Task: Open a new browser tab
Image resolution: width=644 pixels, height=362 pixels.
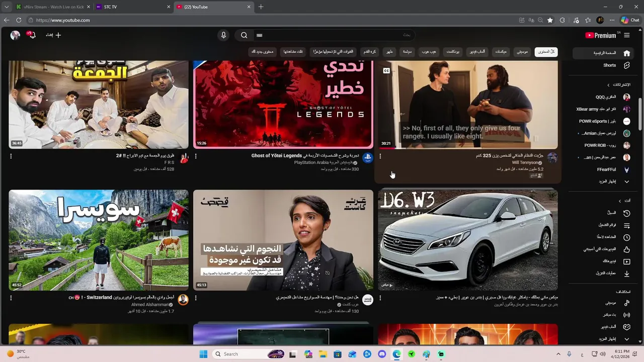Action: click(x=261, y=7)
